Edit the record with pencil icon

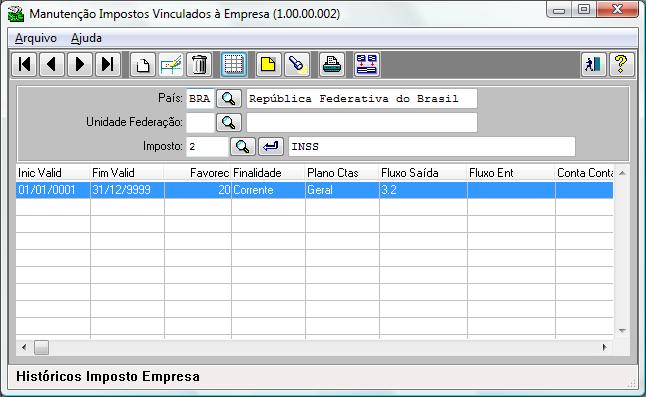[171, 65]
